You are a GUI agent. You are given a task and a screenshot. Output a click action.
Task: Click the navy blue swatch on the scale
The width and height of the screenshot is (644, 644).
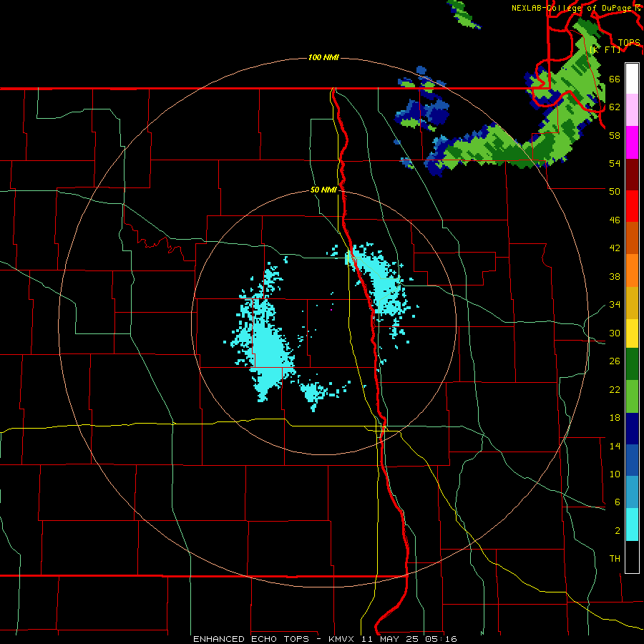tap(632, 429)
